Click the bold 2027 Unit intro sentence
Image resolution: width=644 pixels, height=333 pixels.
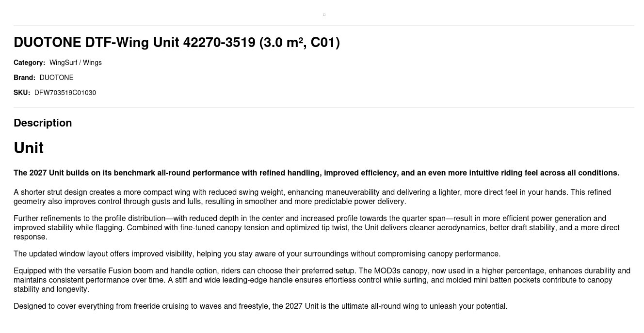coord(316,173)
